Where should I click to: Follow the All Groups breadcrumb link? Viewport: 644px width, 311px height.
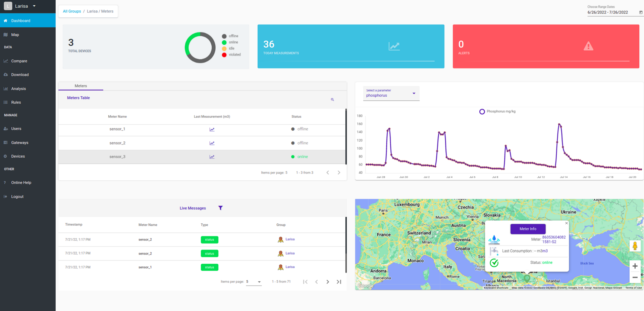point(72,11)
